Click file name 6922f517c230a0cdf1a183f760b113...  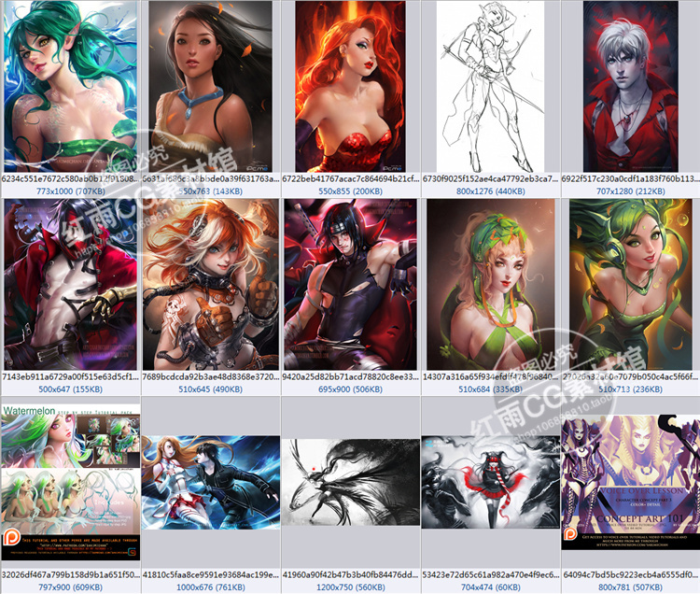coord(630,178)
